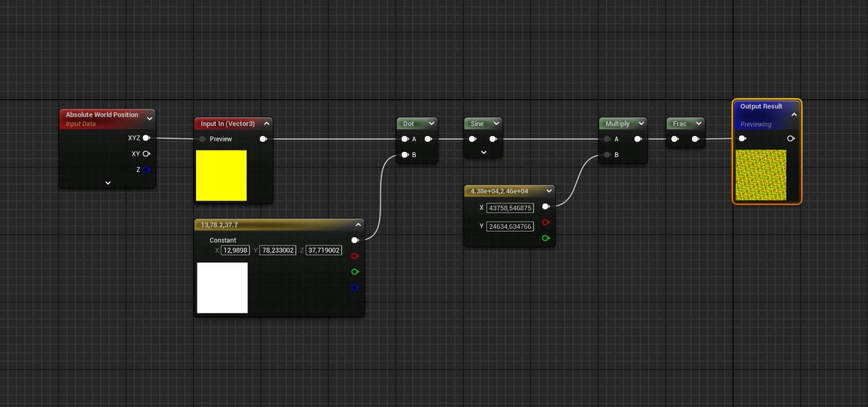
Task: Click the red output pin of the 13,78.2,37.7 constant
Action: (x=354, y=256)
